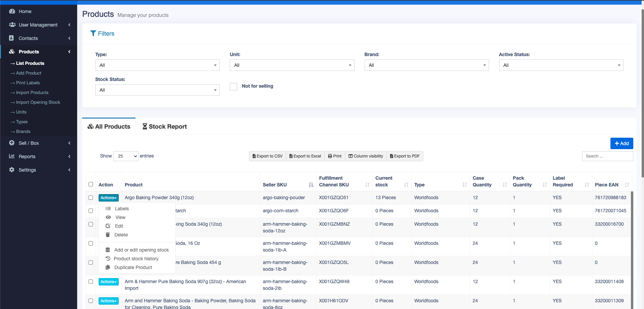Screen dimensions: 644x309
Task: Sort by Type column arrows
Action: tap(465, 185)
